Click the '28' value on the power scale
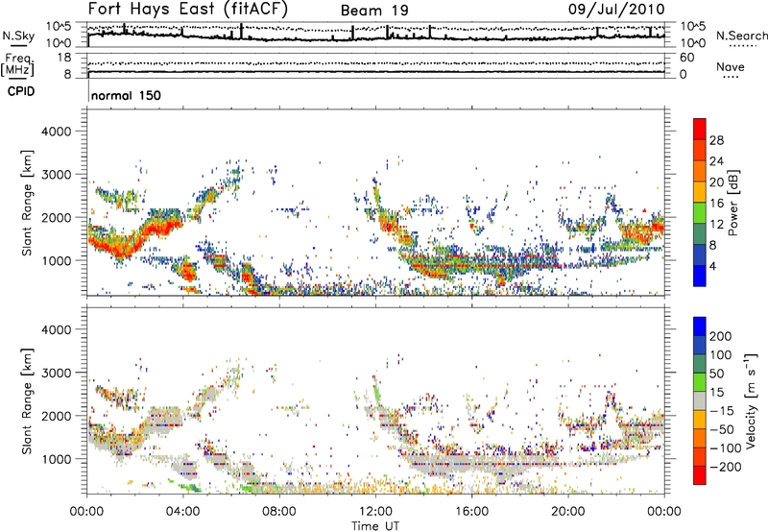The height and width of the screenshot is (532, 768). pyautogui.click(x=716, y=140)
